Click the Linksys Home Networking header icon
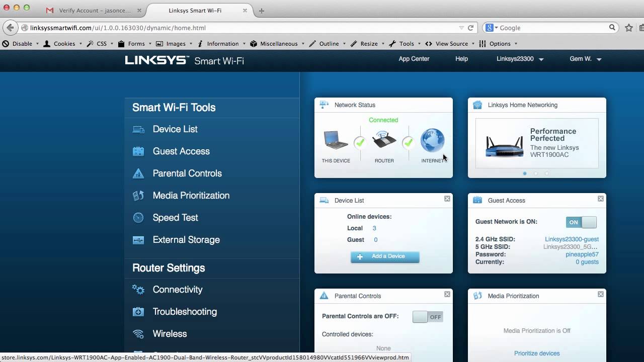The width and height of the screenshot is (644, 362). click(477, 105)
